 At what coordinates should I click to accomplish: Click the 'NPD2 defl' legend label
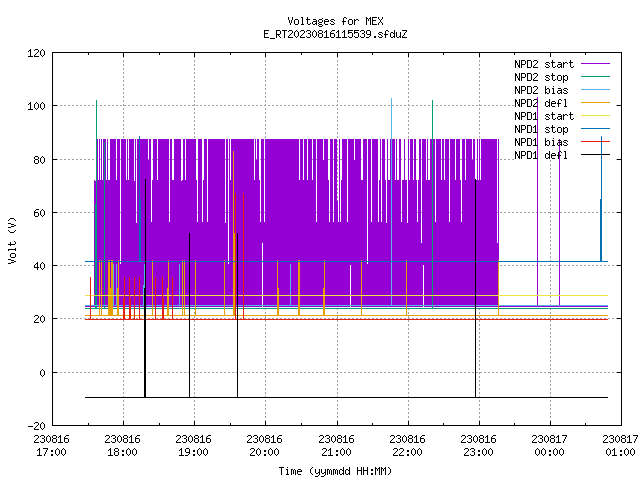click(541, 103)
